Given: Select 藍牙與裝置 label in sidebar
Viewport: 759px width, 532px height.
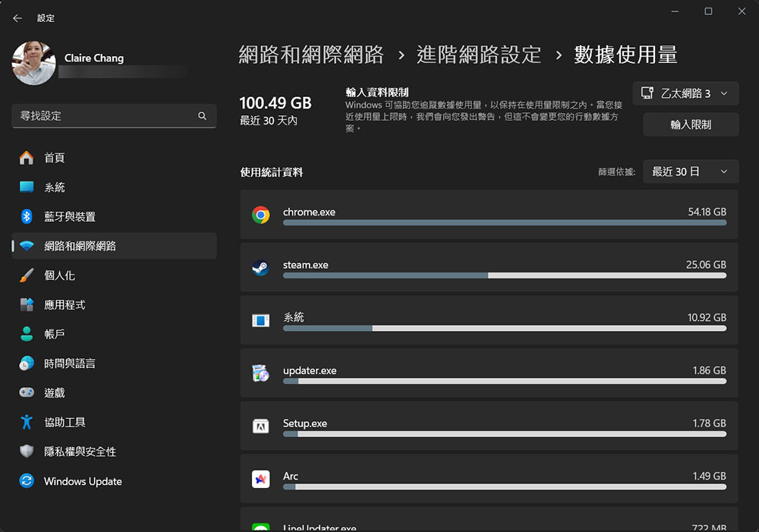Looking at the screenshot, I should [x=70, y=216].
